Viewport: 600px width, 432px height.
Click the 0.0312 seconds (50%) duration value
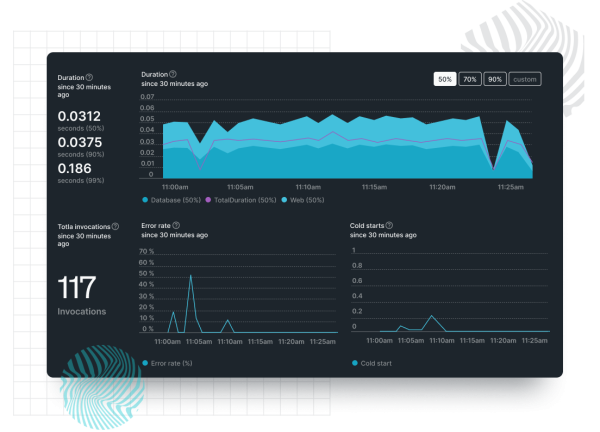coord(78,119)
